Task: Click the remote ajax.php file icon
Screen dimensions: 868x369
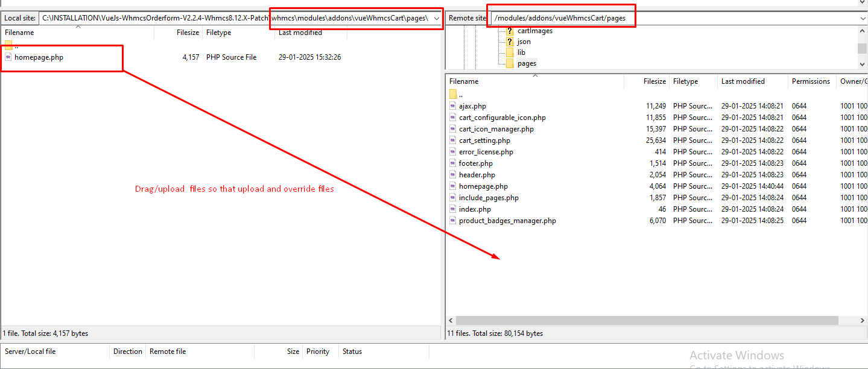Action: (x=453, y=106)
